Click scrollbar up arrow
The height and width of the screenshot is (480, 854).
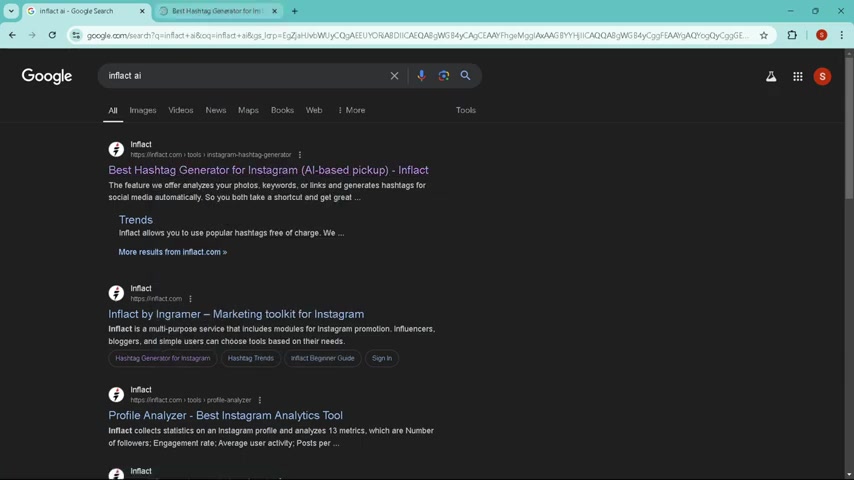click(x=849, y=52)
